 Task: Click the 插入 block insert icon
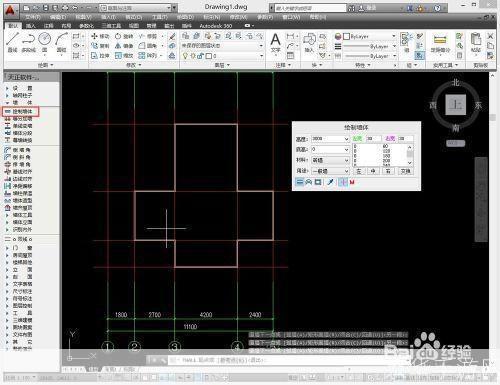coord(309,43)
